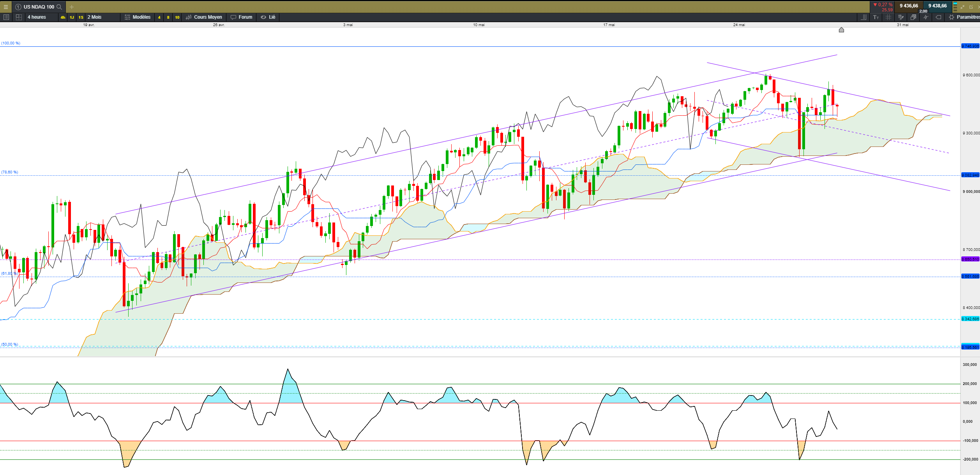Open the Cours Moyen price type dropdown
980x475 pixels.
click(x=204, y=17)
